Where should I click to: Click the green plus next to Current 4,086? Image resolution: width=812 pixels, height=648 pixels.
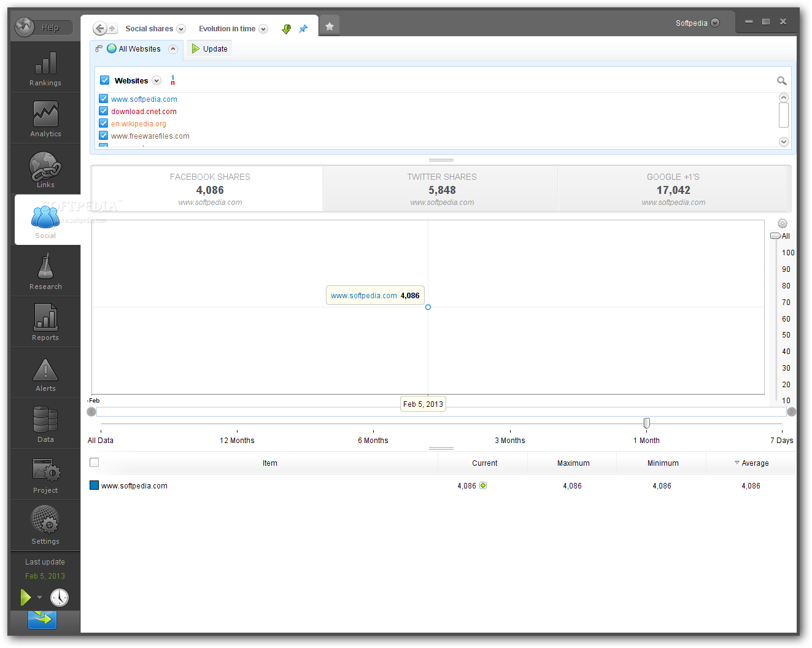coord(483,485)
